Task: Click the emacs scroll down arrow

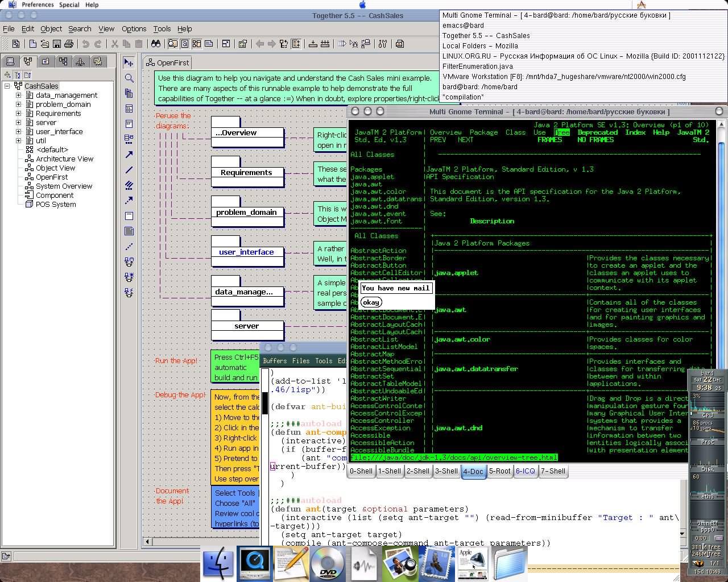Action: pos(683,534)
